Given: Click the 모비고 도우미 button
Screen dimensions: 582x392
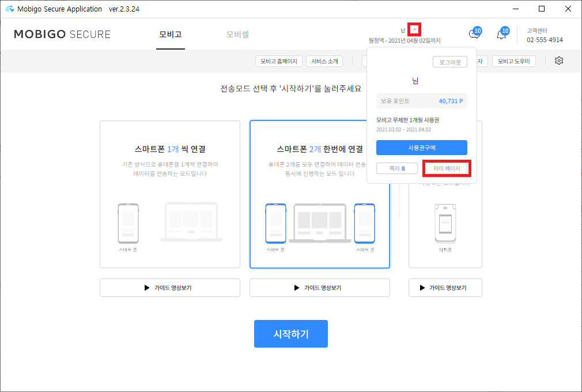Looking at the screenshot, I should pos(513,61).
